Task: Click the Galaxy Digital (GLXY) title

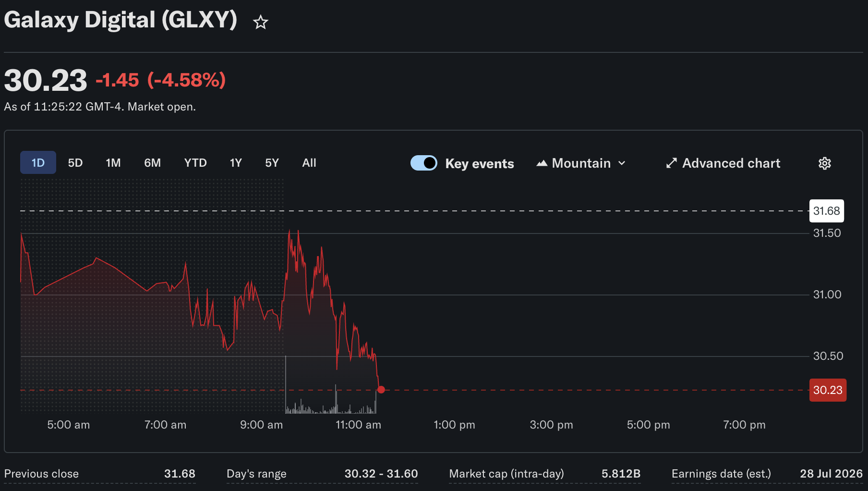Action: pyautogui.click(x=121, y=20)
